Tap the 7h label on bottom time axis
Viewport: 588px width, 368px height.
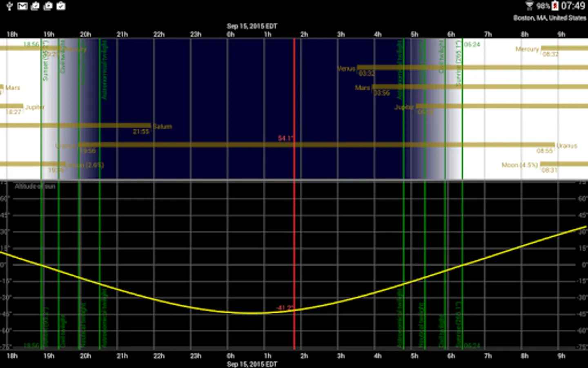(x=488, y=356)
